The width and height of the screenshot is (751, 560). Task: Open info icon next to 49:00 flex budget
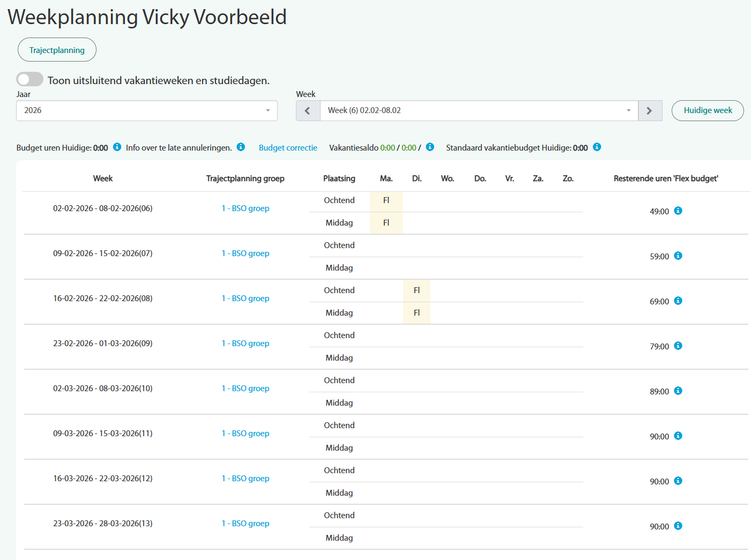(x=678, y=211)
